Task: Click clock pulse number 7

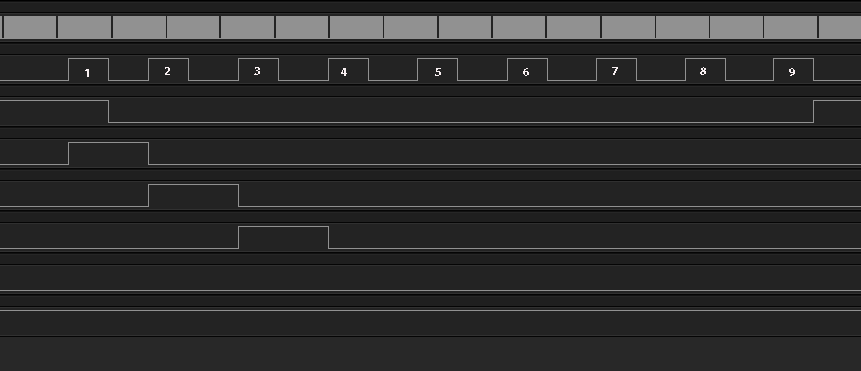Action: pyautogui.click(x=617, y=70)
